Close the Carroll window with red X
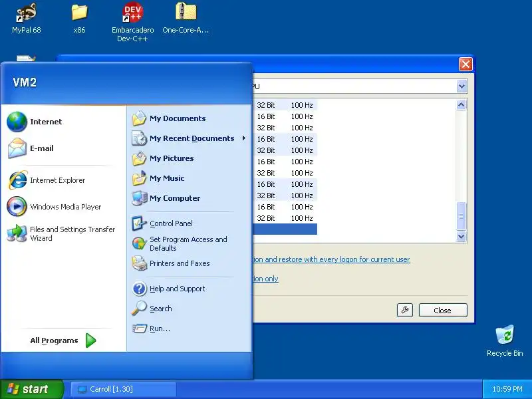The image size is (532, 399). coord(465,64)
